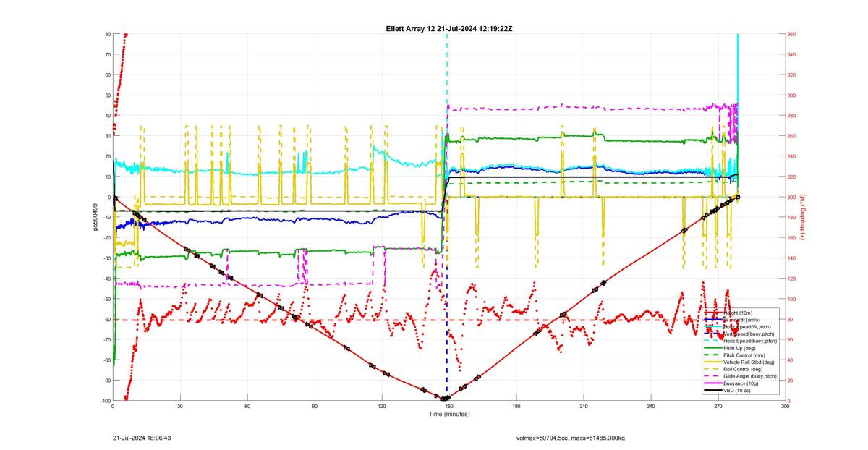Click the 'Vert Speed(buoy,pitch)' legend entry
868x450 pixels.
coord(749,334)
